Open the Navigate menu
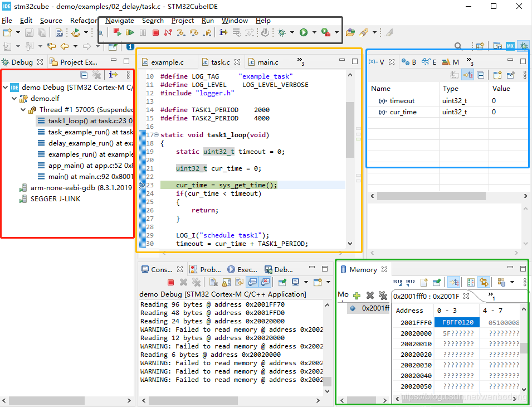The width and height of the screenshot is (532, 407). 119,21
